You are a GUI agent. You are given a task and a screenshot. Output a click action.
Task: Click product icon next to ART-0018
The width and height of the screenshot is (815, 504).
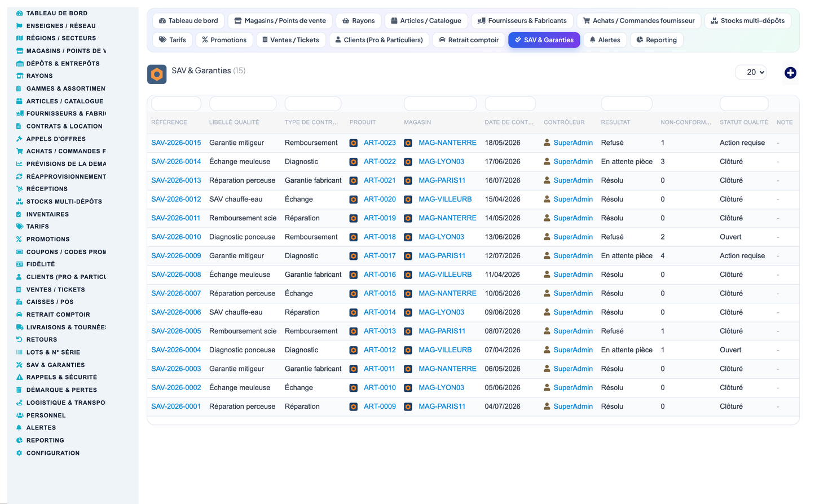354,237
